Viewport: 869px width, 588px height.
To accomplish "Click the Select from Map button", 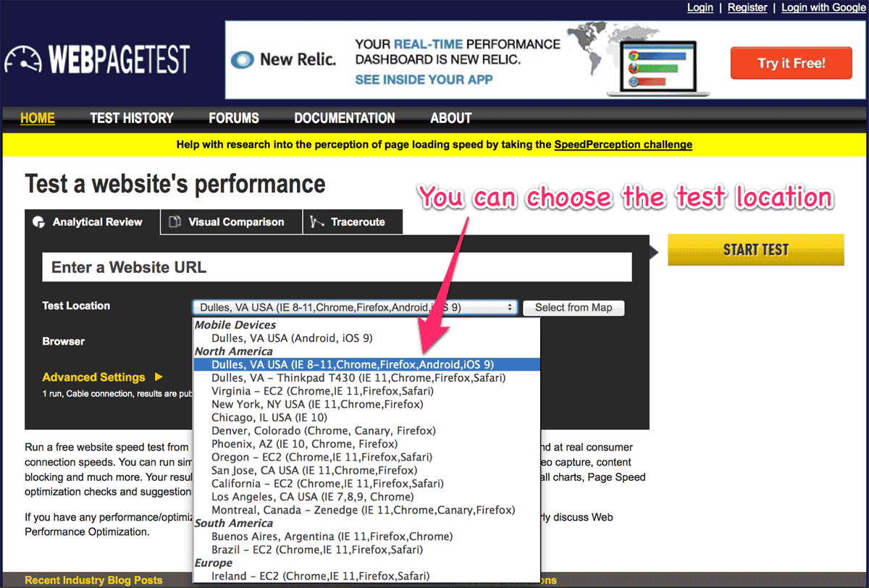I will (574, 307).
